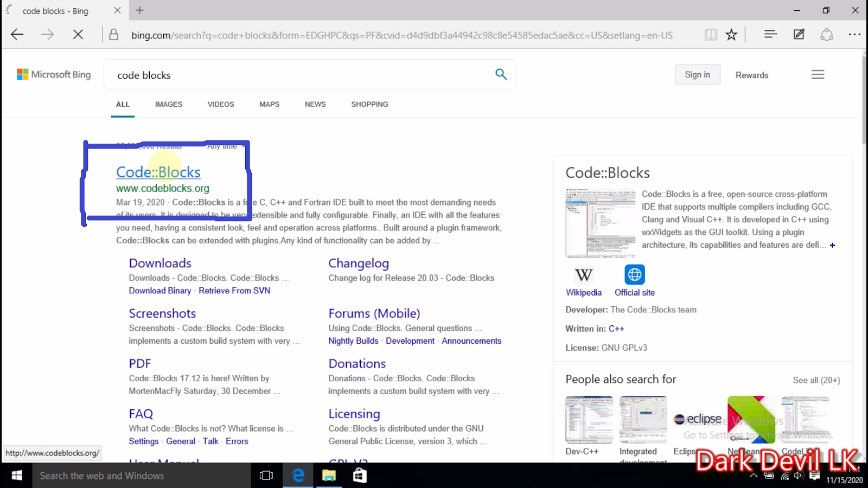Click taskbar Search the web and Windows

pos(142,476)
